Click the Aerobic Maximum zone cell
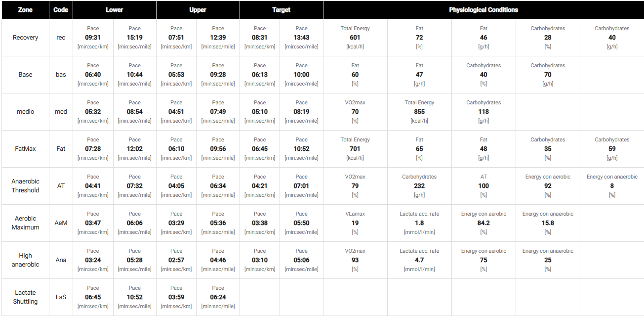 [x=25, y=223]
